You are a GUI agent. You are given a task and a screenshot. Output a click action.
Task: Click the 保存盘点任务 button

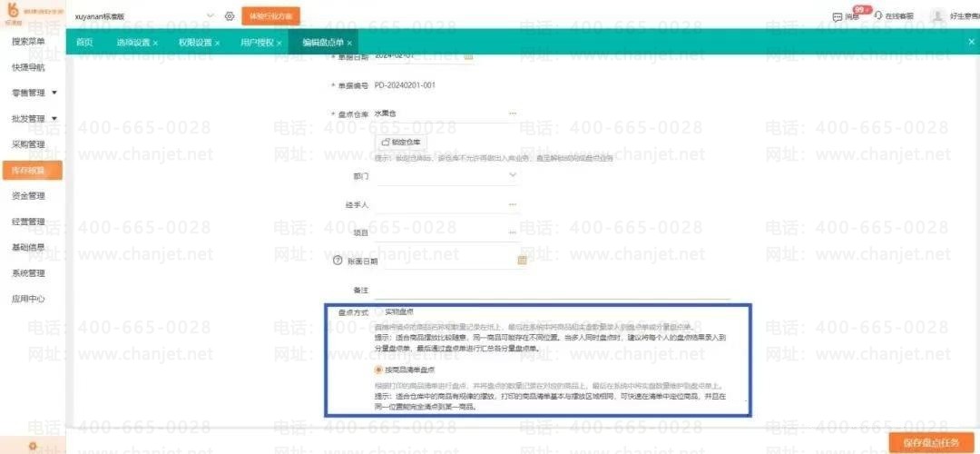[x=931, y=442]
